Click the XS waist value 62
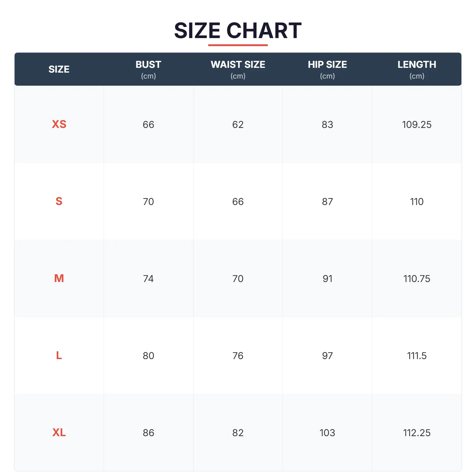The image size is (476, 476). coord(238,124)
